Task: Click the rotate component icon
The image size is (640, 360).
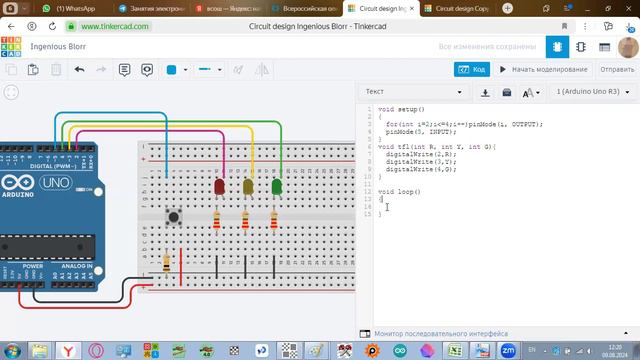Action: pyautogui.click(x=238, y=70)
